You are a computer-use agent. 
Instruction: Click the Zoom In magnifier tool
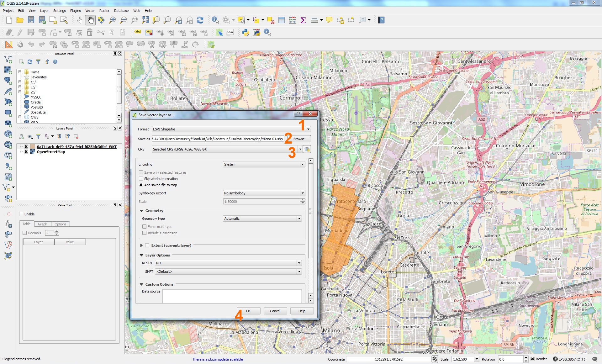click(112, 20)
